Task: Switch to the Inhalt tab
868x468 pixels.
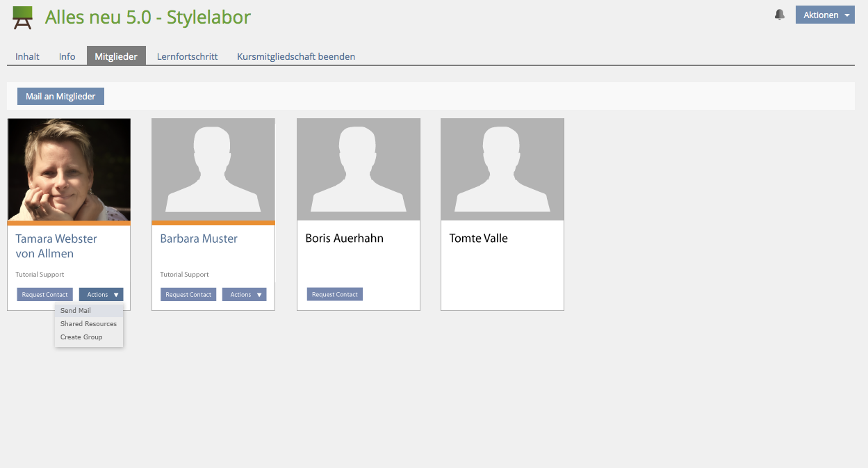Action: pos(27,56)
